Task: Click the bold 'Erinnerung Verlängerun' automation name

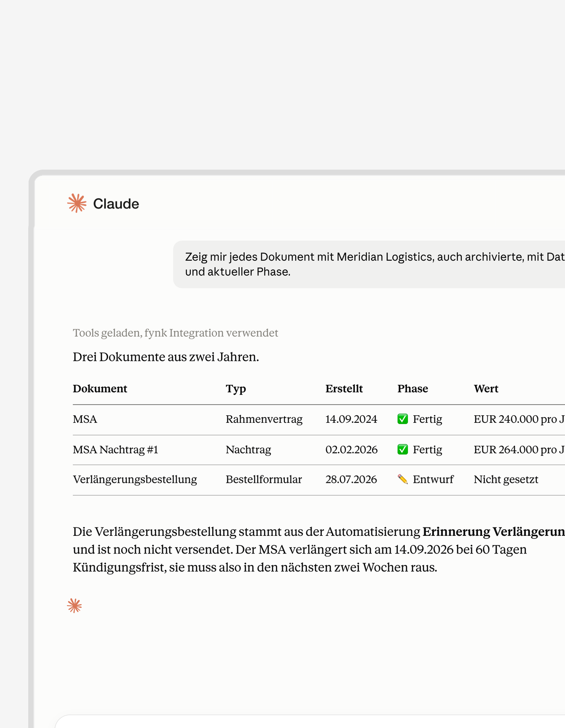Action: tap(493, 532)
